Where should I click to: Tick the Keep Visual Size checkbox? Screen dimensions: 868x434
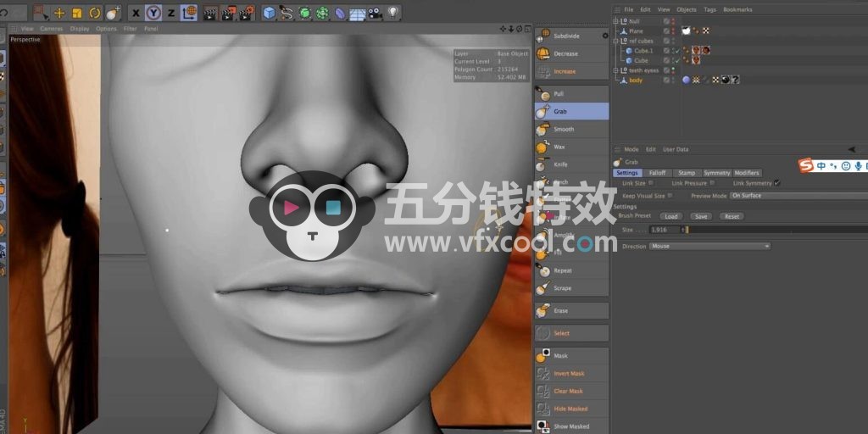point(671,196)
